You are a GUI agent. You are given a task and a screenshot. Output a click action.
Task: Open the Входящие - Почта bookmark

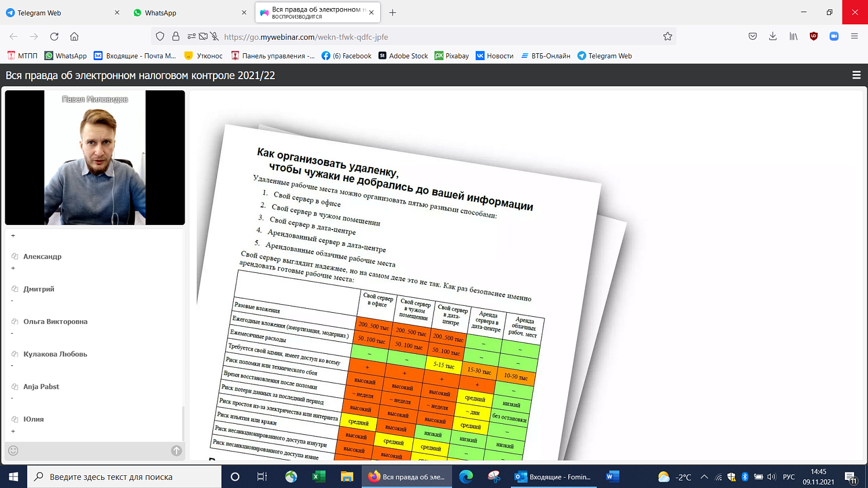[x=135, y=56]
